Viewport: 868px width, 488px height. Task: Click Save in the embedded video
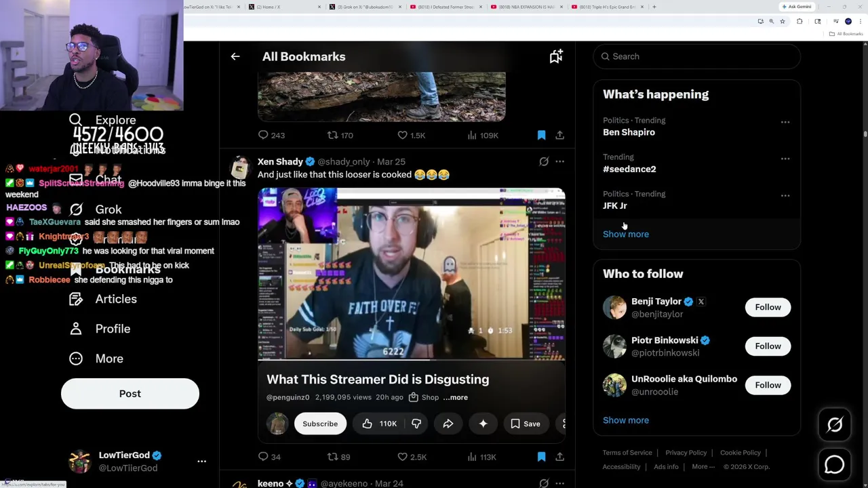[x=526, y=424]
